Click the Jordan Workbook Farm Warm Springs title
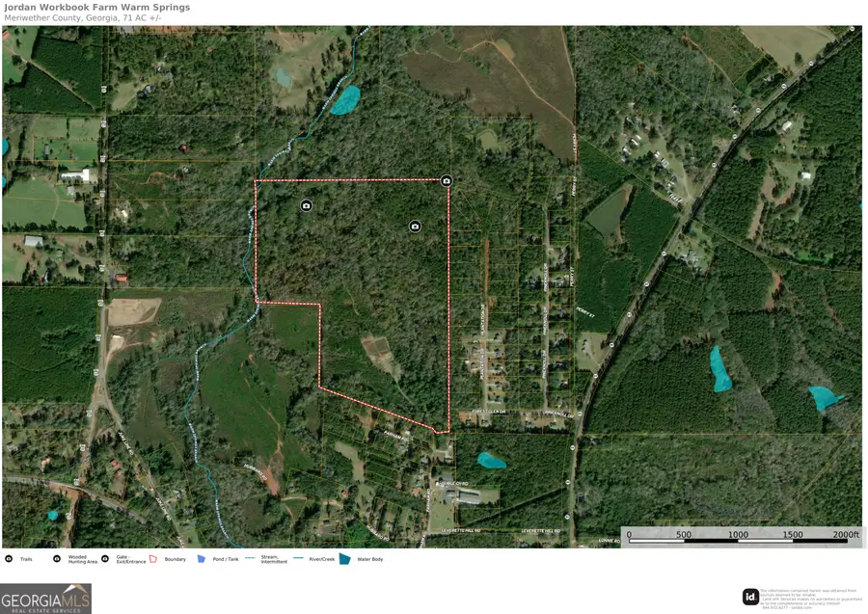This screenshot has height=614, width=868. tap(96, 7)
